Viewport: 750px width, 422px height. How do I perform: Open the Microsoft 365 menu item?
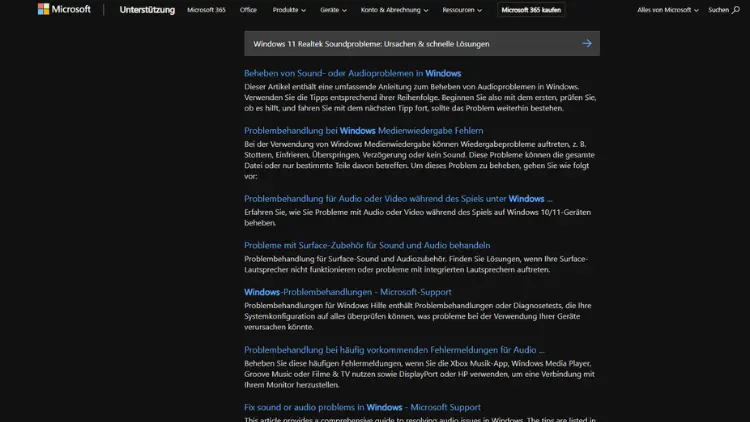click(206, 10)
